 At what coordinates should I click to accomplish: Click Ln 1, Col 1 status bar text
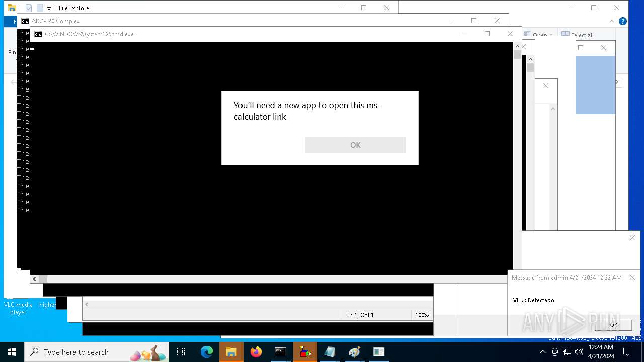pos(360,315)
